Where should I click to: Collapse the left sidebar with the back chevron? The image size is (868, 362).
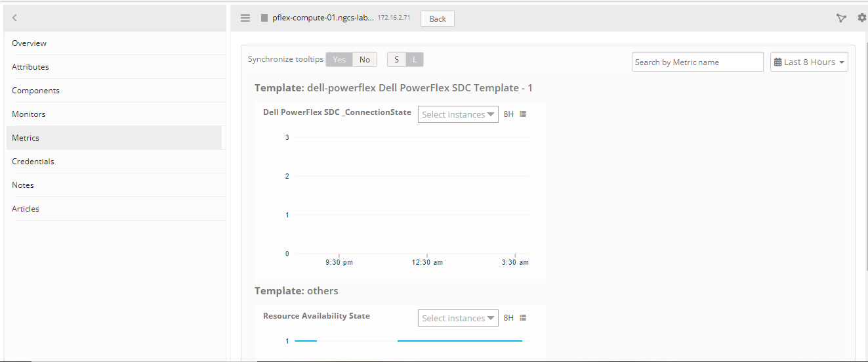pos(14,18)
